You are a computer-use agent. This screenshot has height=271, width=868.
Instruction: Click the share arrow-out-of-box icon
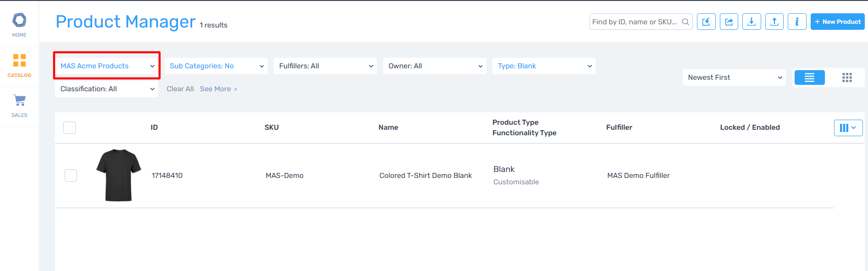(x=729, y=22)
